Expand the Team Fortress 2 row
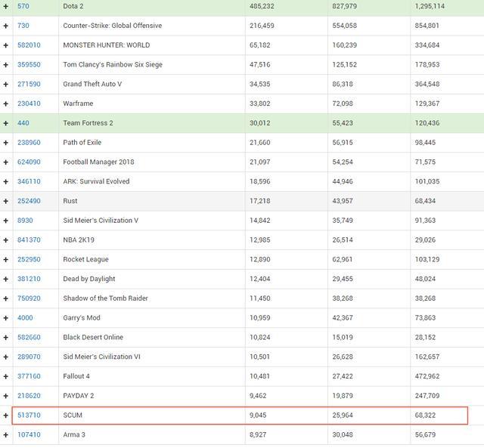Image resolution: width=484 pixels, height=448 pixels. point(5,123)
